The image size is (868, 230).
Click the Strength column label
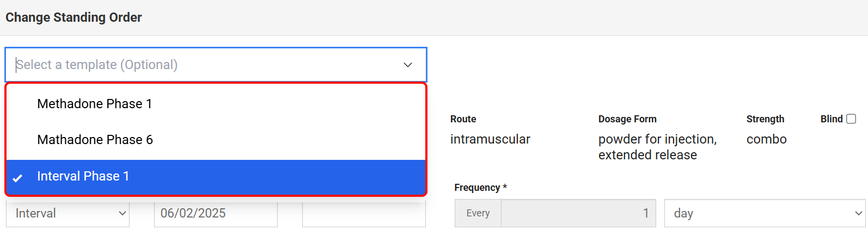(x=765, y=119)
